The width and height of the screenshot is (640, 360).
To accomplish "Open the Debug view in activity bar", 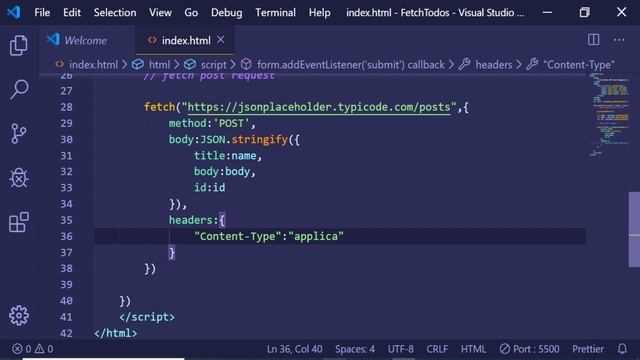I will click(19, 178).
